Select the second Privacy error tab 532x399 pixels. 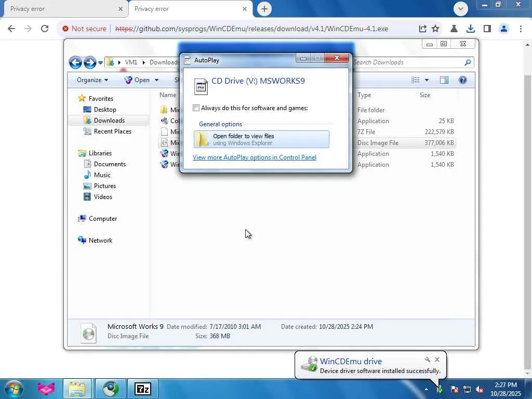pos(190,9)
